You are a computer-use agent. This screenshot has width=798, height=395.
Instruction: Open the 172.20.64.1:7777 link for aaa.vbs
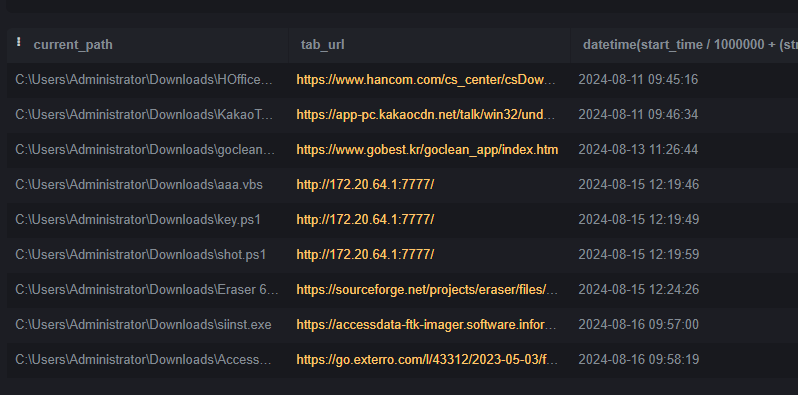tap(365, 185)
